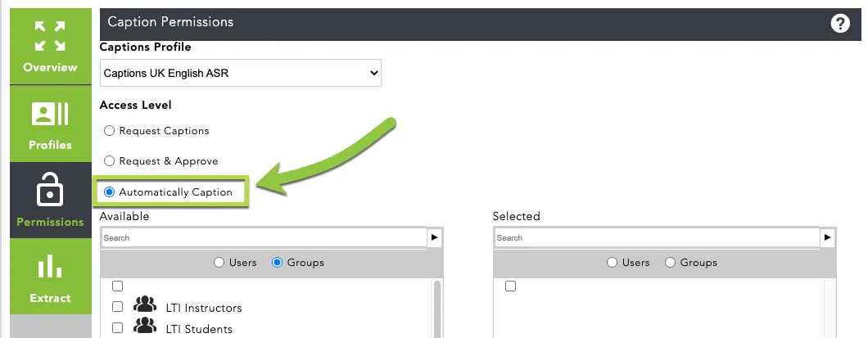
Task: Click the Selected search arrow button
Action: 828,237
